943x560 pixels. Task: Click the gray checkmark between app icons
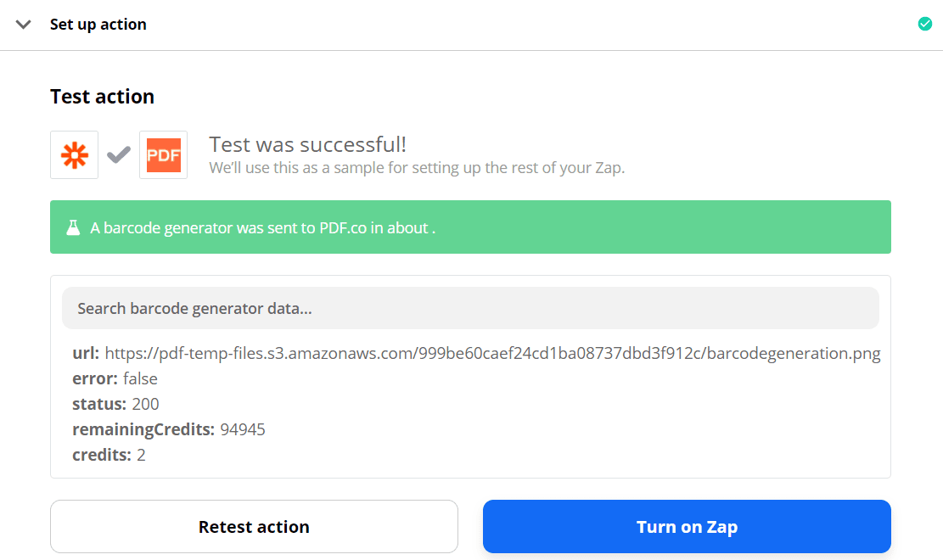tap(118, 154)
